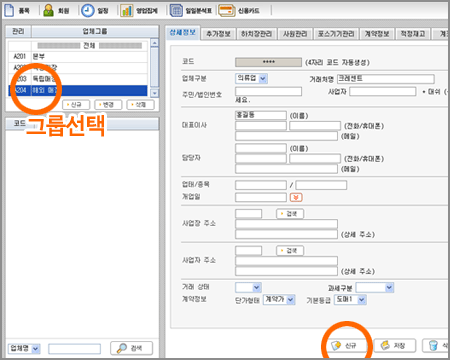
Task: Click the 저장 save button
Action: [x=395, y=346]
